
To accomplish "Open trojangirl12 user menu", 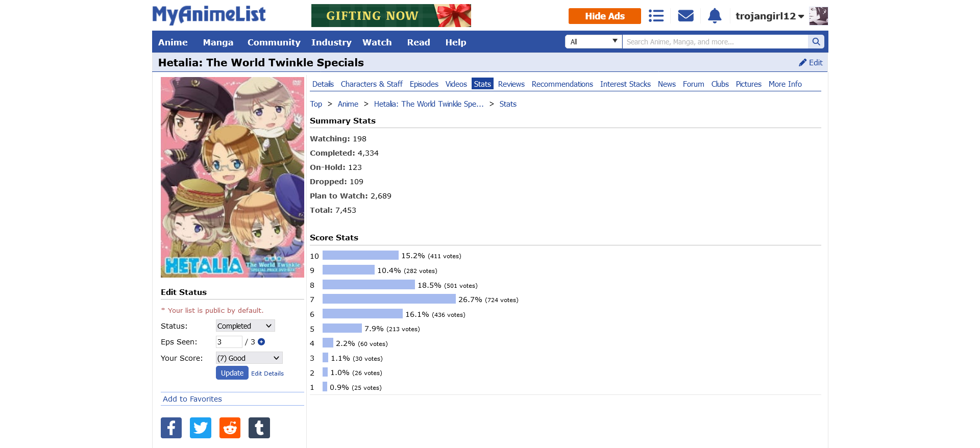I will click(770, 16).
